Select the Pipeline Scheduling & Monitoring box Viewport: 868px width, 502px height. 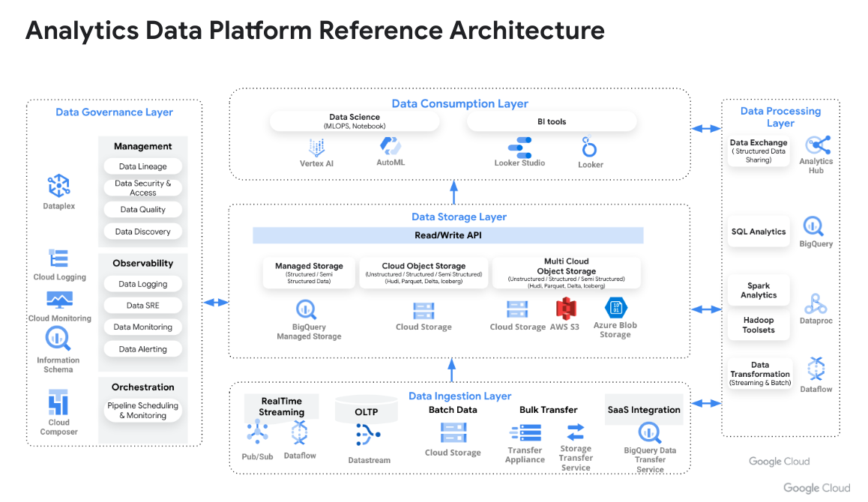point(142,411)
